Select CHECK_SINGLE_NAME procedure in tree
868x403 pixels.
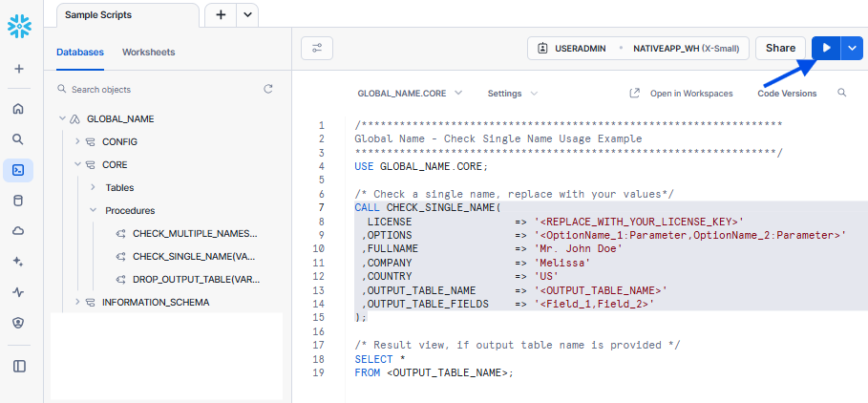(x=194, y=256)
